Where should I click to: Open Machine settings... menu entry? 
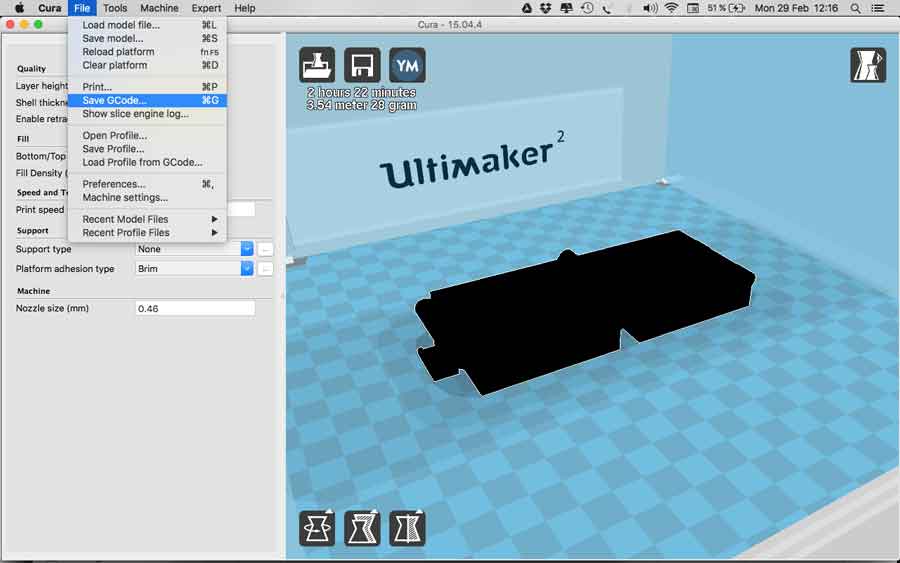click(x=147, y=197)
